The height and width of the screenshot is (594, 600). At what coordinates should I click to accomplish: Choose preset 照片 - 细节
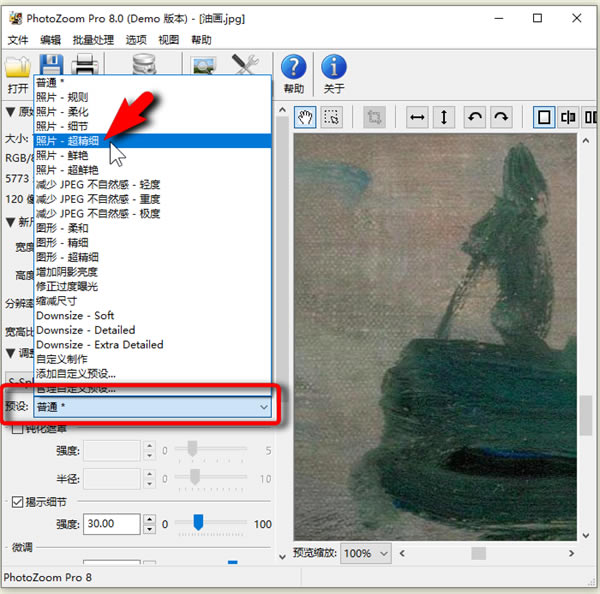[x=153, y=126]
